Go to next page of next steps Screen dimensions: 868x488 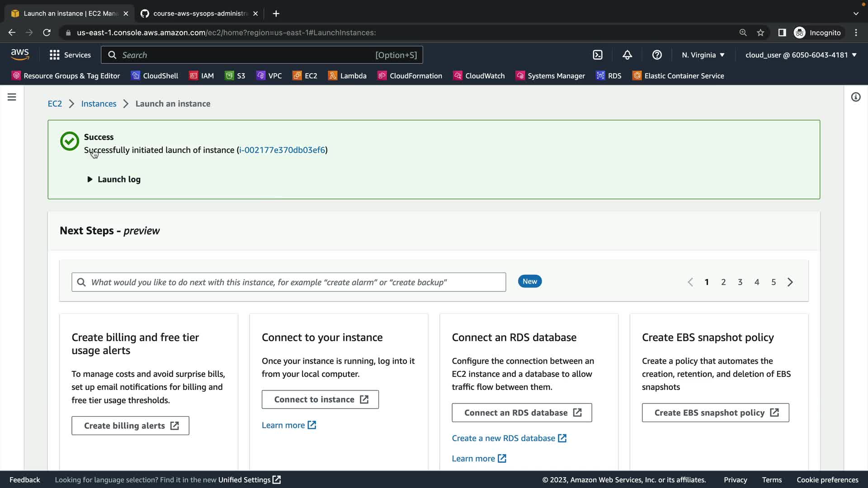click(x=790, y=282)
